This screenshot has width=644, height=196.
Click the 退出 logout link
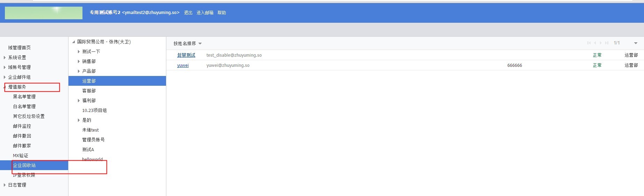point(188,13)
